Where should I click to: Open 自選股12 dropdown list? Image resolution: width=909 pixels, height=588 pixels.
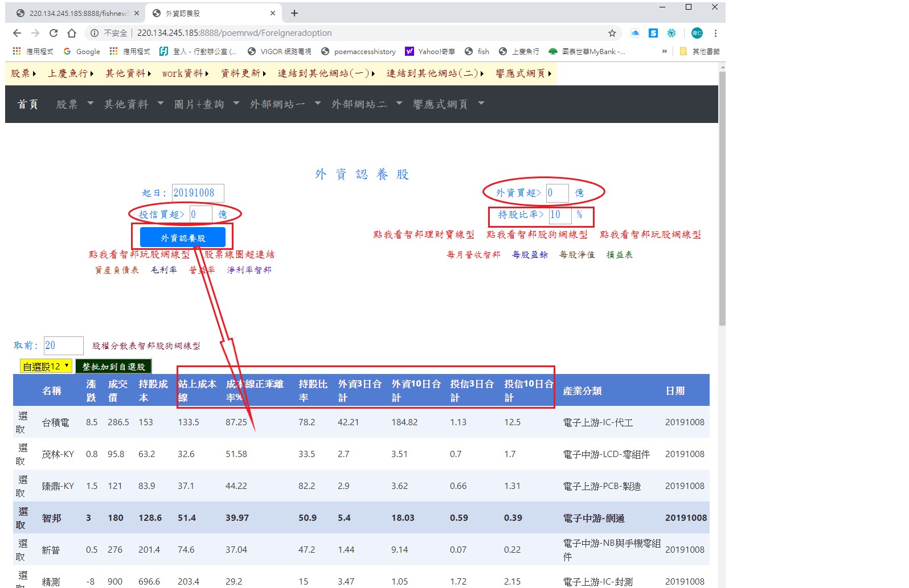(x=46, y=366)
